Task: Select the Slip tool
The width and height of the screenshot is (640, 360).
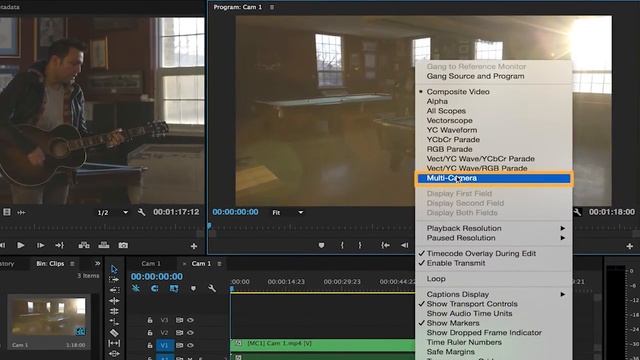Action: click(x=114, y=343)
